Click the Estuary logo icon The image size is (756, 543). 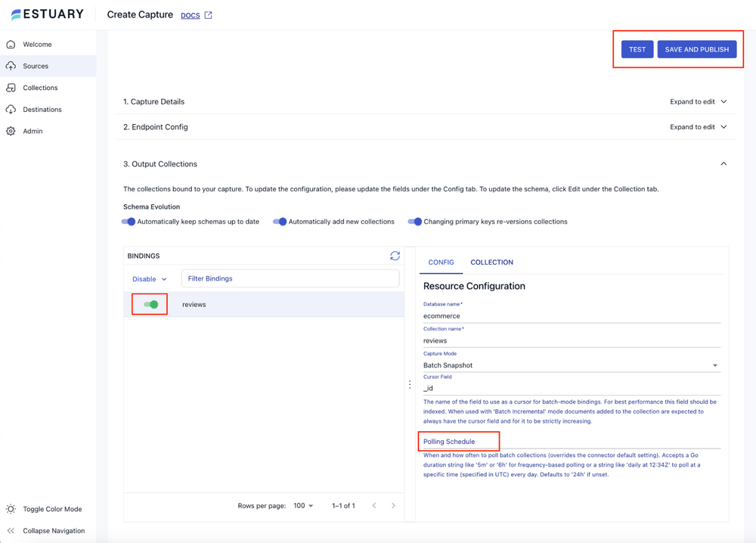pyautogui.click(x=16, y=14)
